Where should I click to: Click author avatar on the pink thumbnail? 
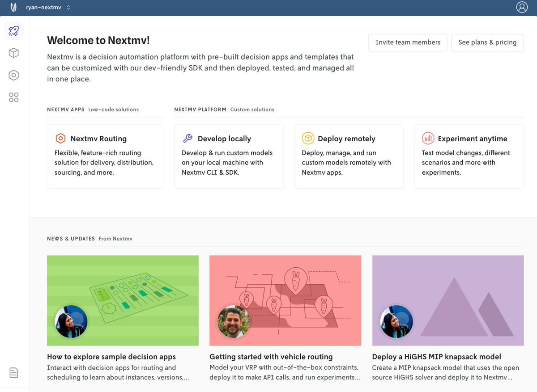click(x=234, y=322)
